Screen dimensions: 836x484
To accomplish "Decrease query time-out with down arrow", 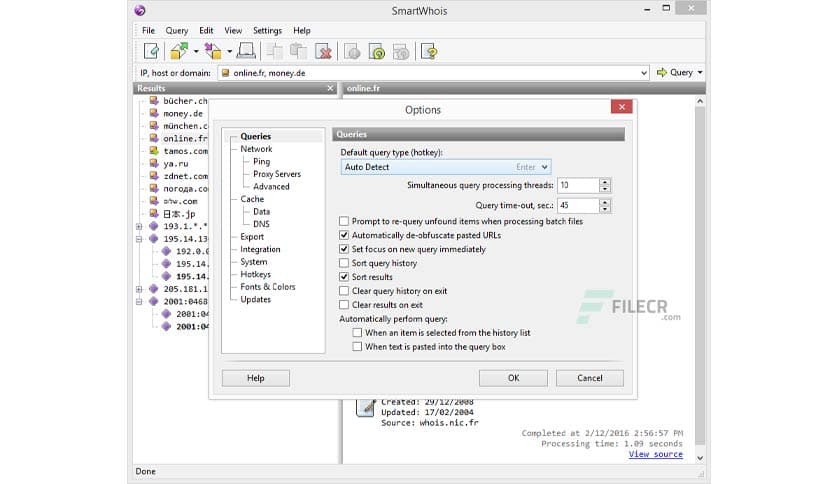I will tap(605, 209).
